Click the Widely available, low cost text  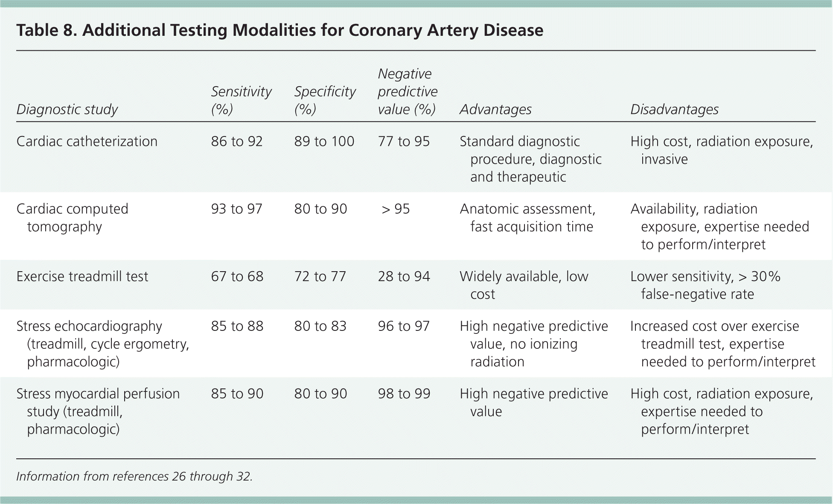[524, 285]
